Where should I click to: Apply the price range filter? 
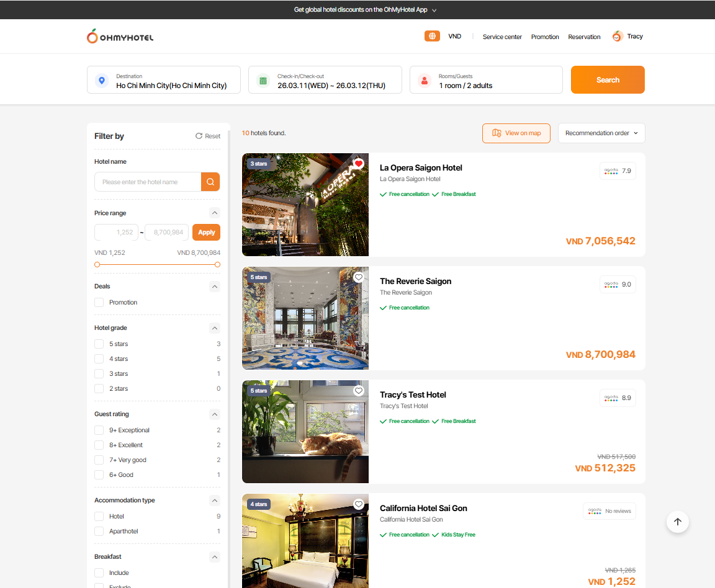(x=207, y=233)
